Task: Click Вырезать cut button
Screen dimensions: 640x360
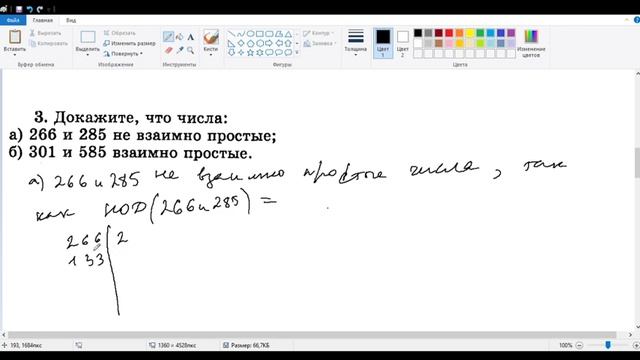Action: tap(45, 33)
